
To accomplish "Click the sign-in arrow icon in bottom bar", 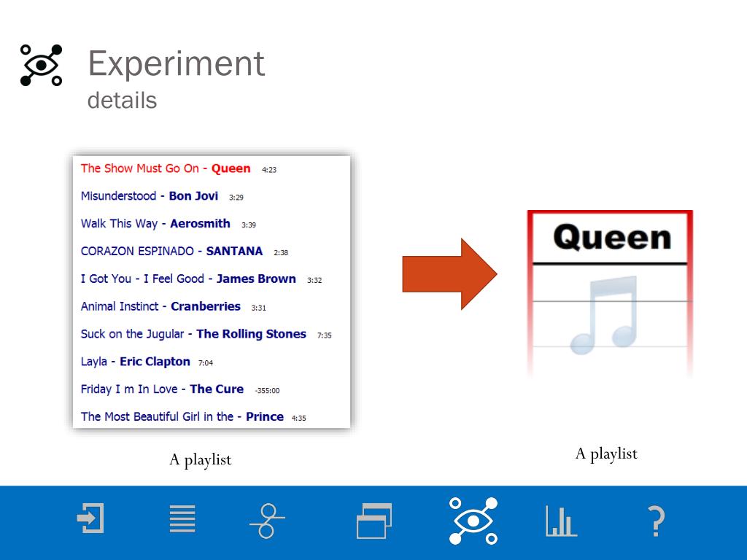I will [90, 518].
